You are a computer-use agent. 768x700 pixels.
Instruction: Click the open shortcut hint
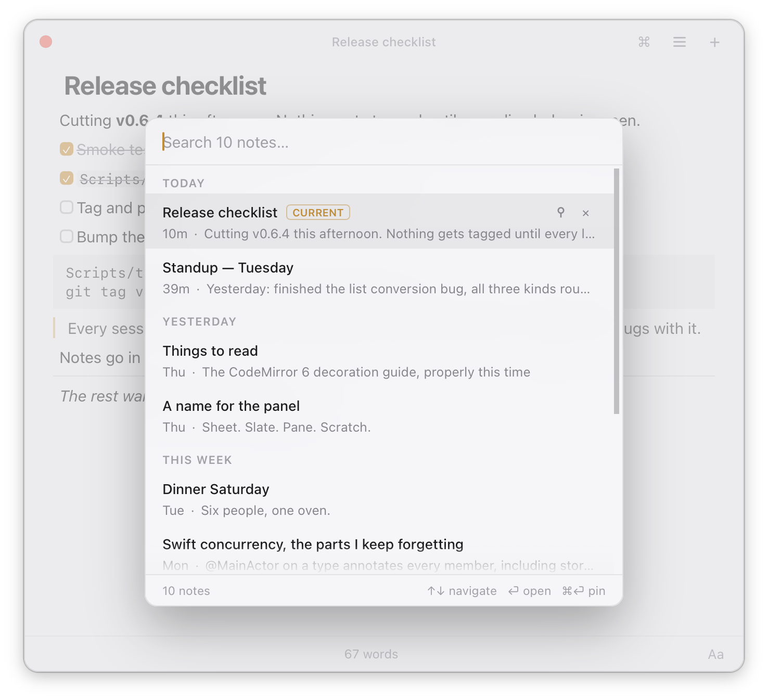click(x=530, y=591)
